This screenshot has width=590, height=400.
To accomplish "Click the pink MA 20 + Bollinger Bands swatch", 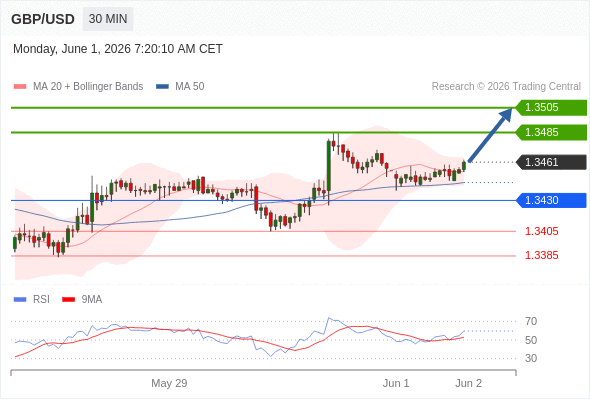I will [x=20, y=87].
